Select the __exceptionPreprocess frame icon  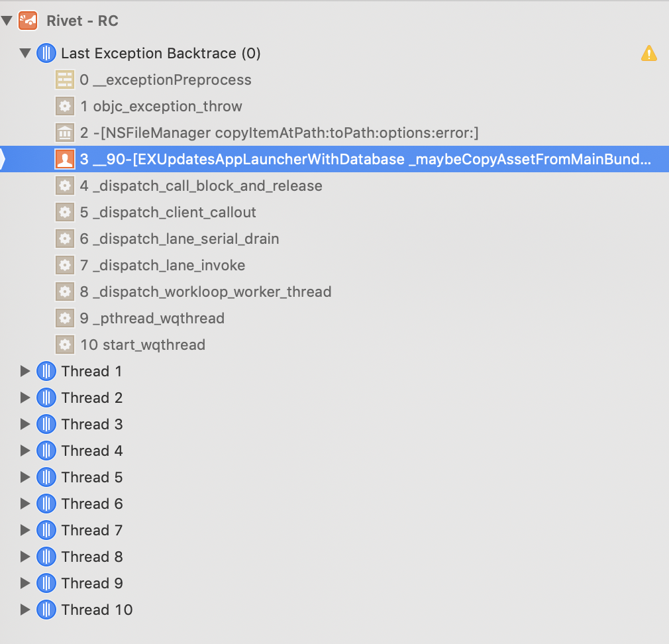pos(64,80)
